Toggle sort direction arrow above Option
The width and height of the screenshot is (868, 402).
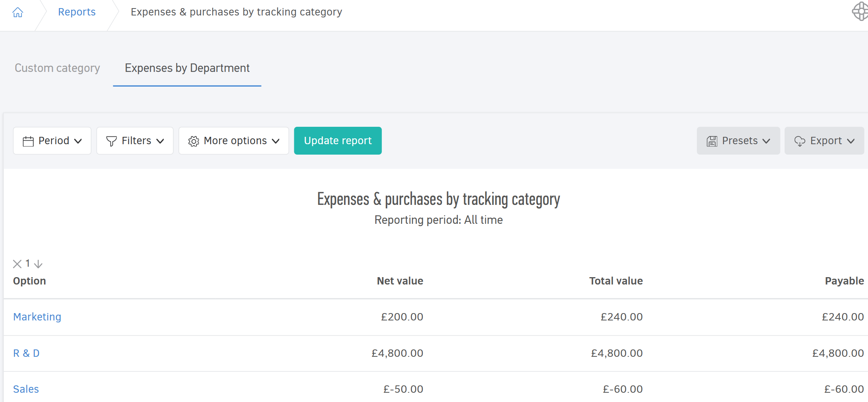pyautogui.click(x=38, y=264)
